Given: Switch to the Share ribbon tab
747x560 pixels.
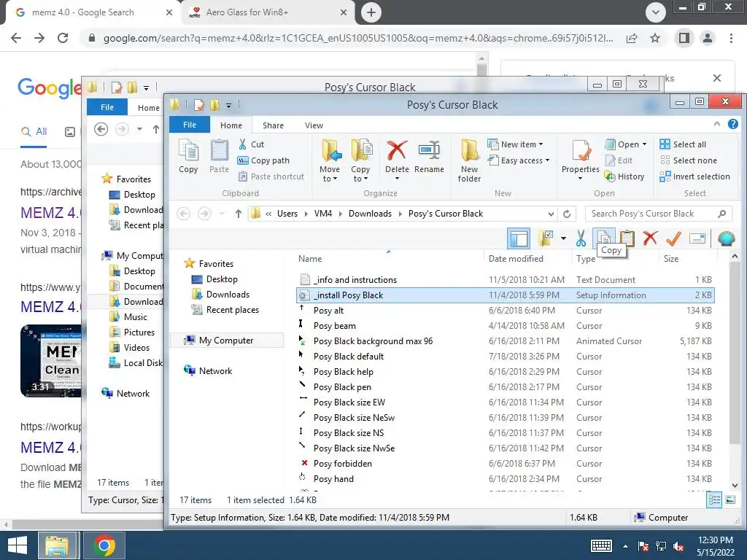Looking at the screenshot, I should click(273, 125).
